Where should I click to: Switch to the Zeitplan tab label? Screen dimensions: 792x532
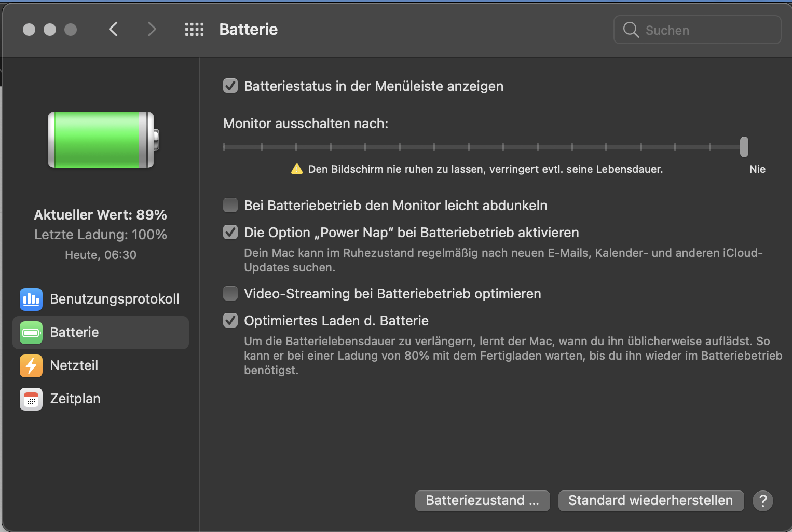[75, 399]
